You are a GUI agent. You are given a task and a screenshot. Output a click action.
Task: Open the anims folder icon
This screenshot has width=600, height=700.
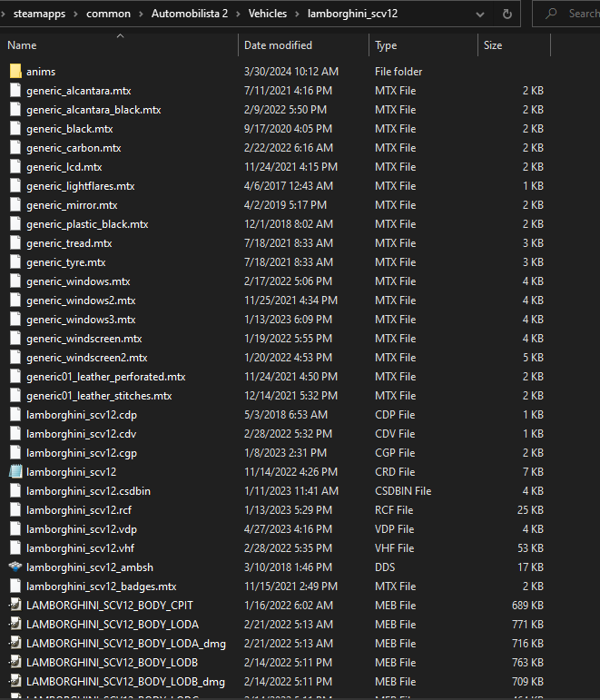point(15,72)
